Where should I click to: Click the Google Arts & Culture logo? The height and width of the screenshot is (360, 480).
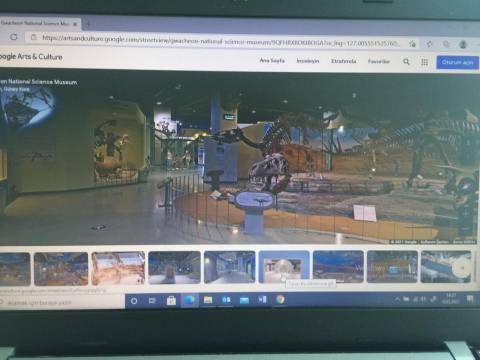(30, 57)
